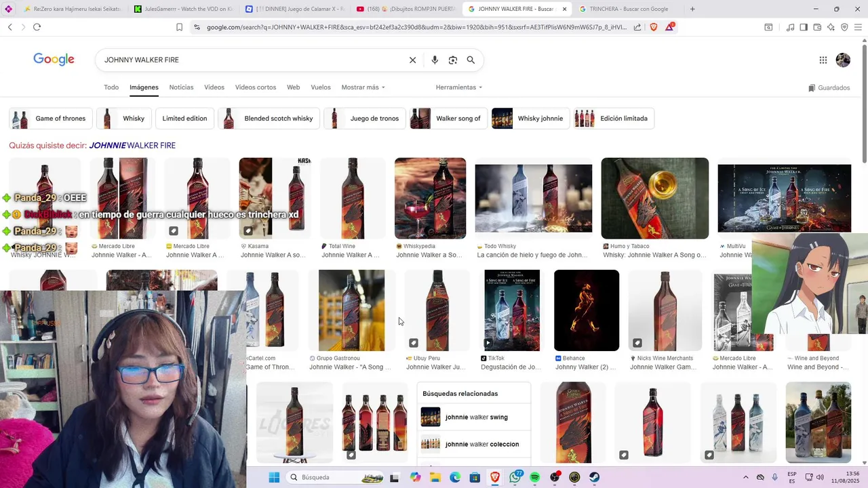The image size is (868, 488).
Task: Click the JOHNNIE WALKER FIRE suggestion link
Action: pos(132,146)
